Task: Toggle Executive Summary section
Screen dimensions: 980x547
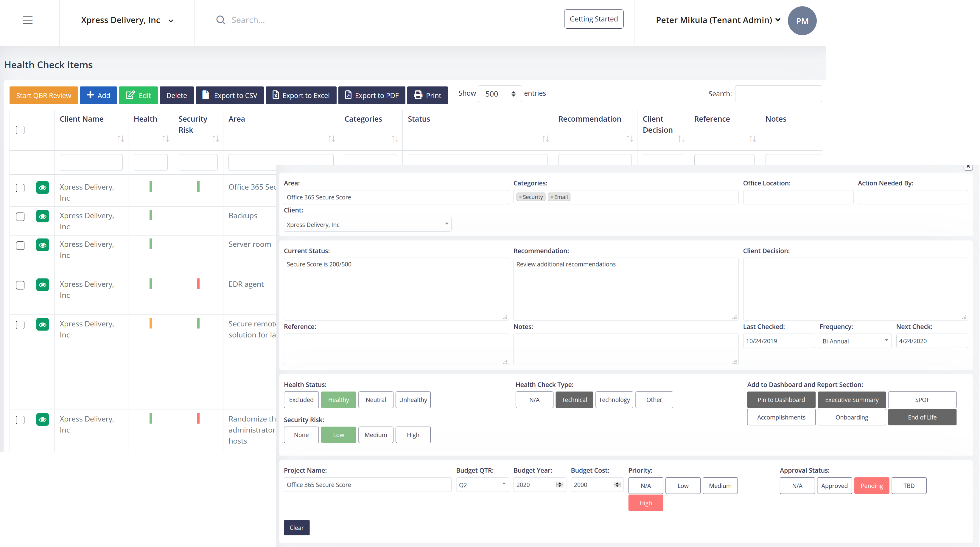Action: click(x=851, y=400)
